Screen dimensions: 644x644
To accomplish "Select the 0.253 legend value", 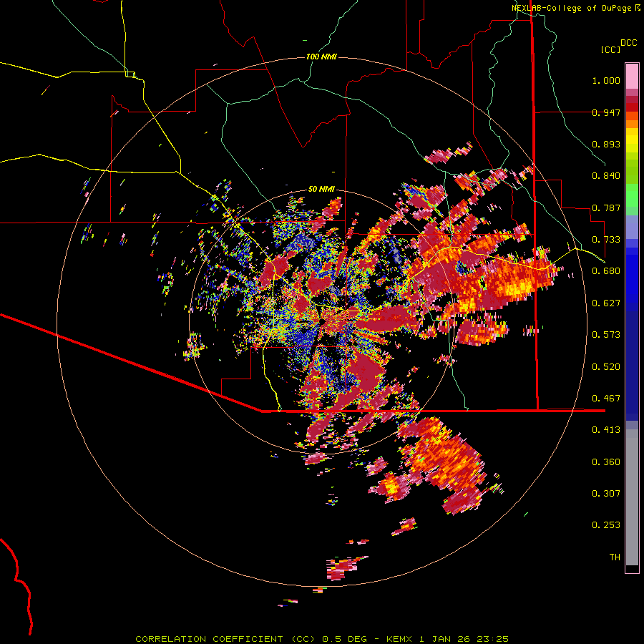I will (x=606, y=525).
